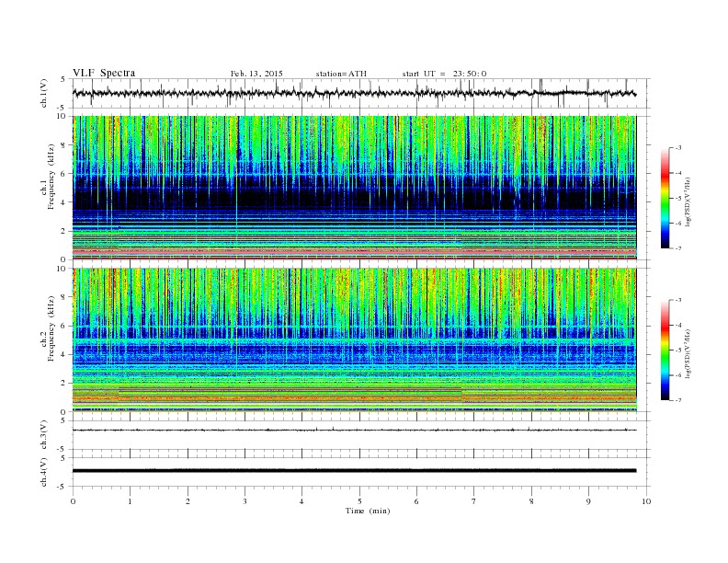Click the "1" tick on time axis
The height and width of the screenshot is (563, 728).
[x=131, y=501]
